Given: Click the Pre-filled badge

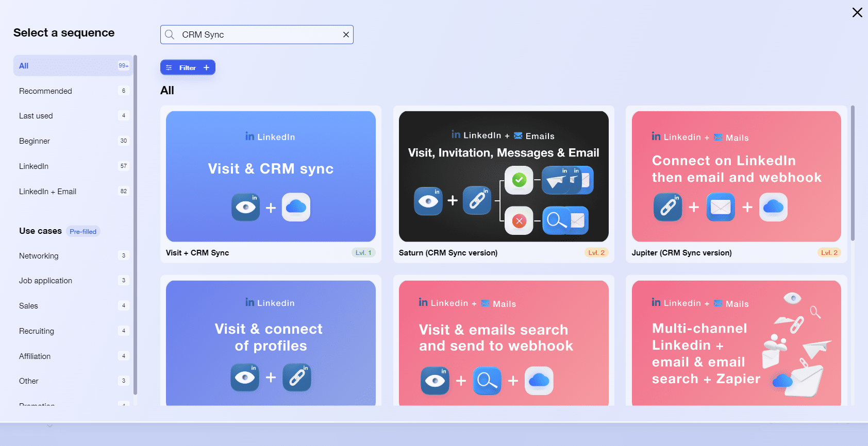Looking at the screenshot, I should tap(83, 231).
